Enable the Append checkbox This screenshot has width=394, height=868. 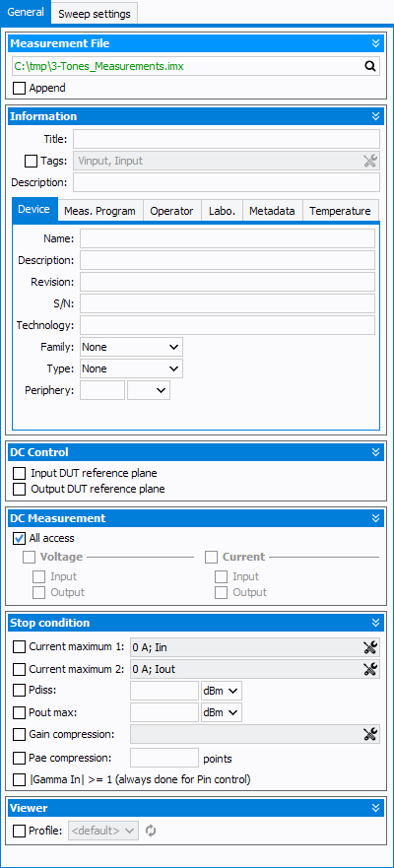coord(20,88)
